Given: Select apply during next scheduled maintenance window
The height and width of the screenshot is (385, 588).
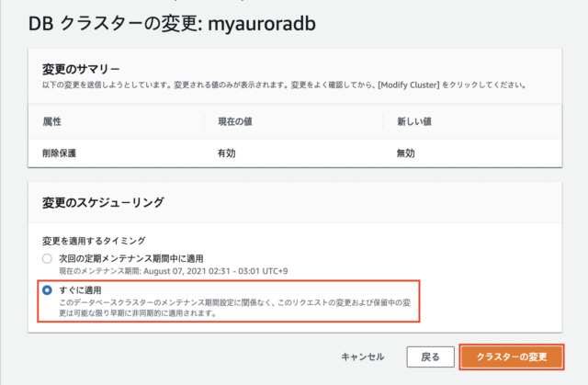Looking at the screenshot, I should (47, 259).
